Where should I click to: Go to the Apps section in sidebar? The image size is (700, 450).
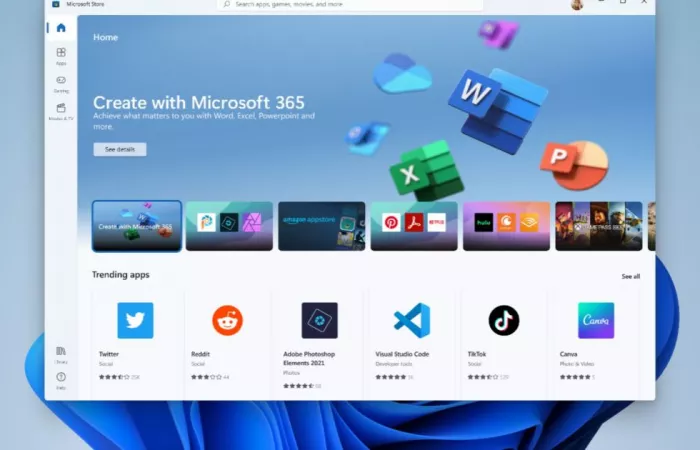pyautogui.click(x=61, y=55)
